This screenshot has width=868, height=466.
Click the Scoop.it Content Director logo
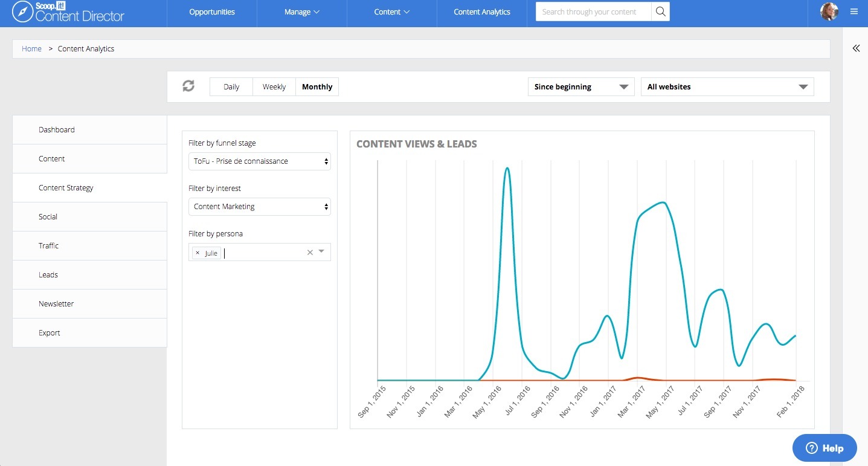(68, 12)
